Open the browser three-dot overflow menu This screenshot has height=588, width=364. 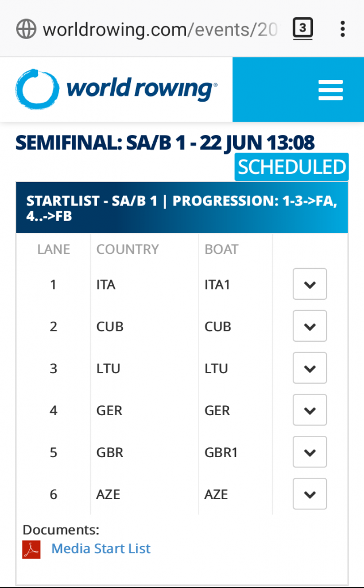click(342, 29)
